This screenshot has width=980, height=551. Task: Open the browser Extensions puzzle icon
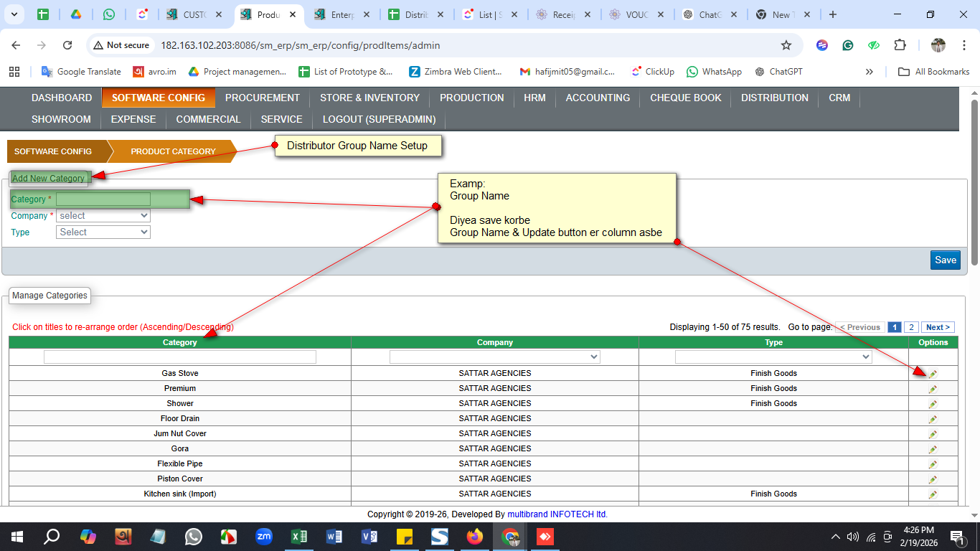pyautogui.click(x=900, y=45)
